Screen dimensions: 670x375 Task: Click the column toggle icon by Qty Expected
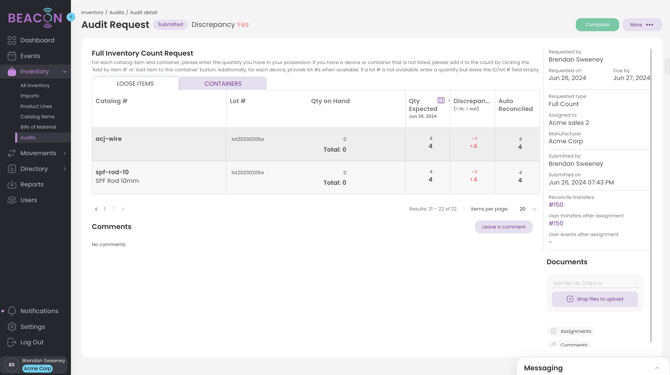441,100
